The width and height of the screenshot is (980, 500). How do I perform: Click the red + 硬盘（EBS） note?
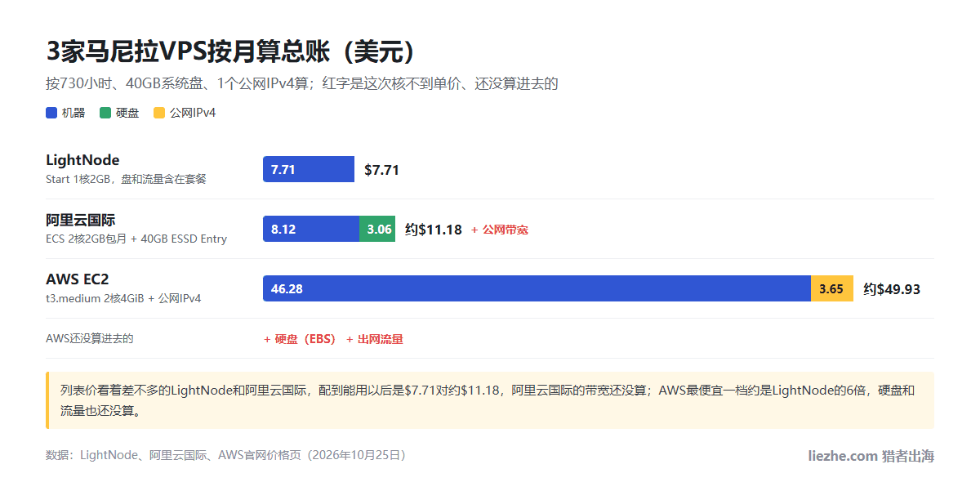[x=300, y=338]
